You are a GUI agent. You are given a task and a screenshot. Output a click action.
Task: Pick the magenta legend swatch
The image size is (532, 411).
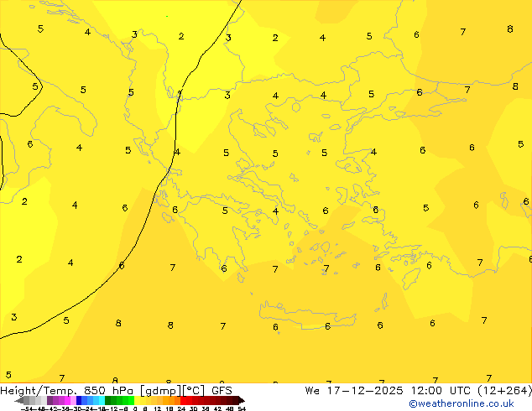[67, 400]
